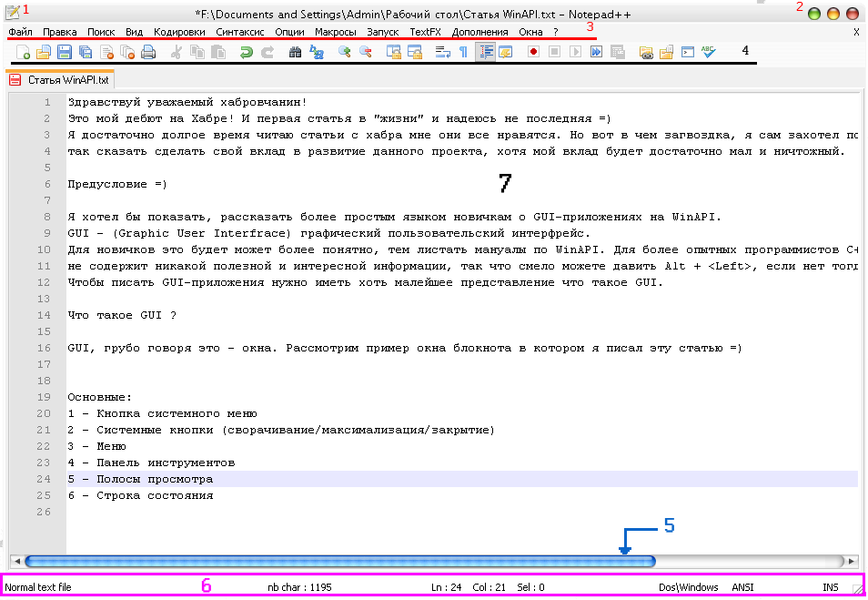Run the macro multiple times
This screenshot has width=868, height=600.
596,52
